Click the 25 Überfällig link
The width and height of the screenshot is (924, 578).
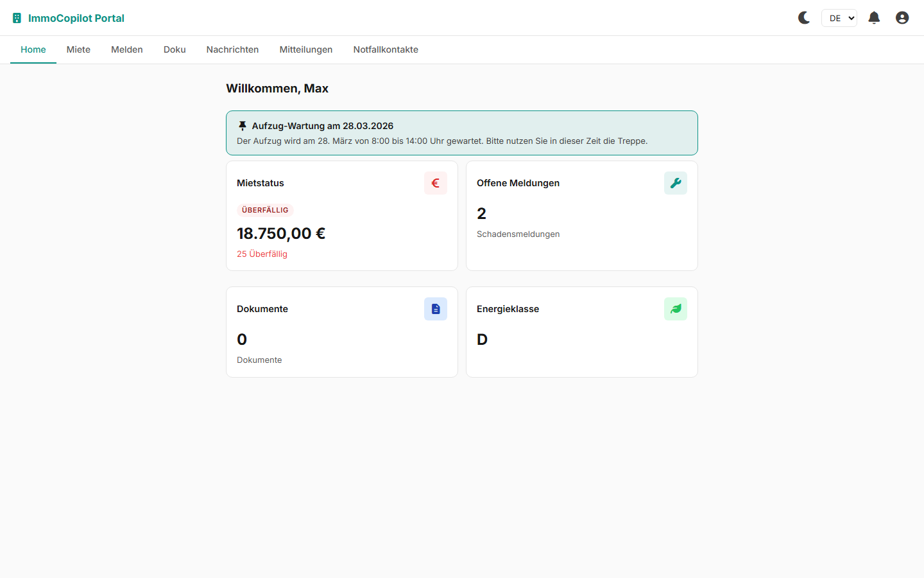pyautogui.click(x=262, y=254)
